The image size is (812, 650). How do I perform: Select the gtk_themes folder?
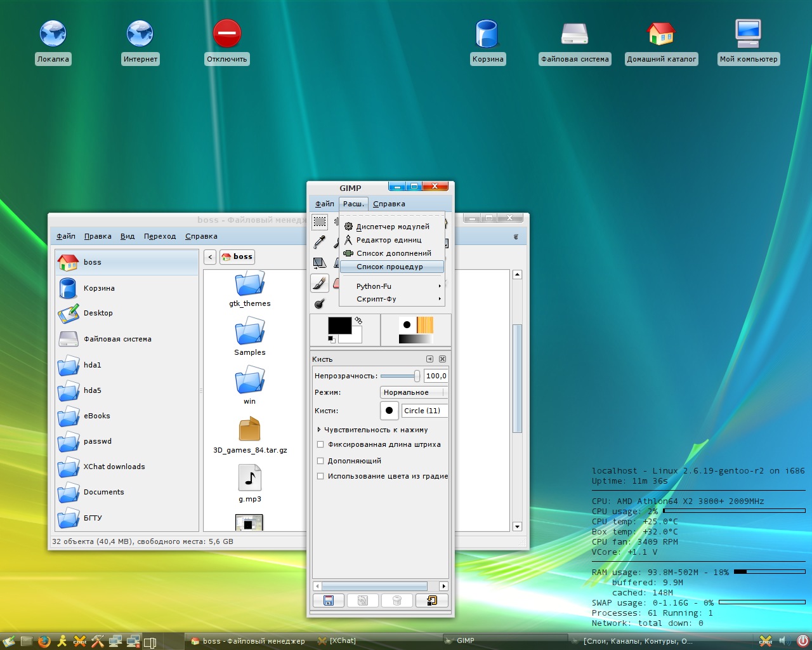[250, 290]
